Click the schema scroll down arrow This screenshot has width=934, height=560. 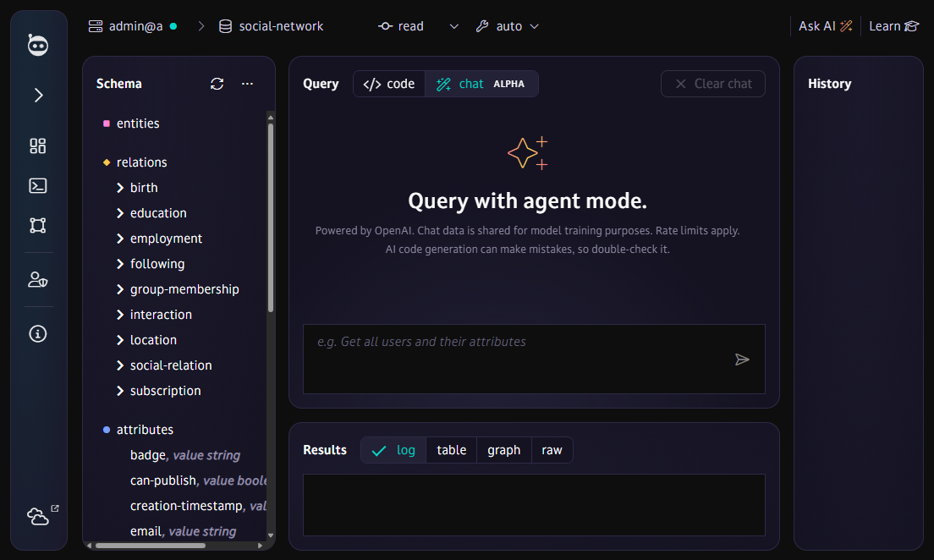click(x=271, y=535)
